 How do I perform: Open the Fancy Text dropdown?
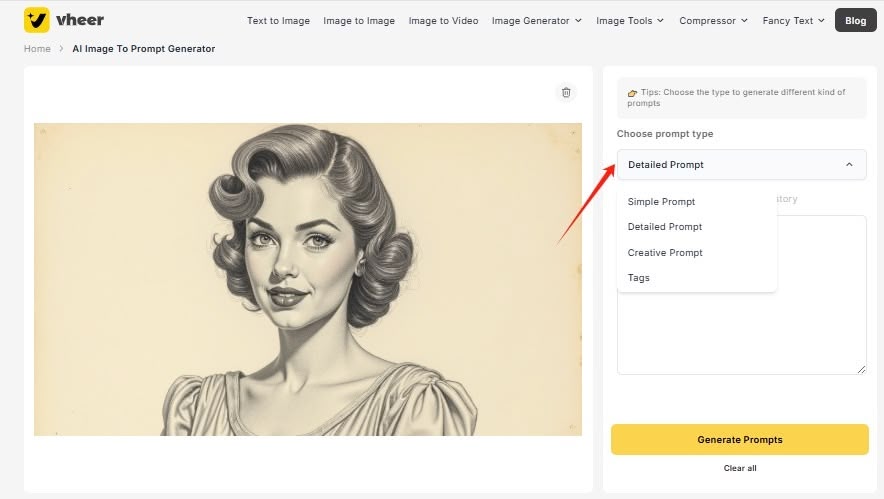click(794, 20)
